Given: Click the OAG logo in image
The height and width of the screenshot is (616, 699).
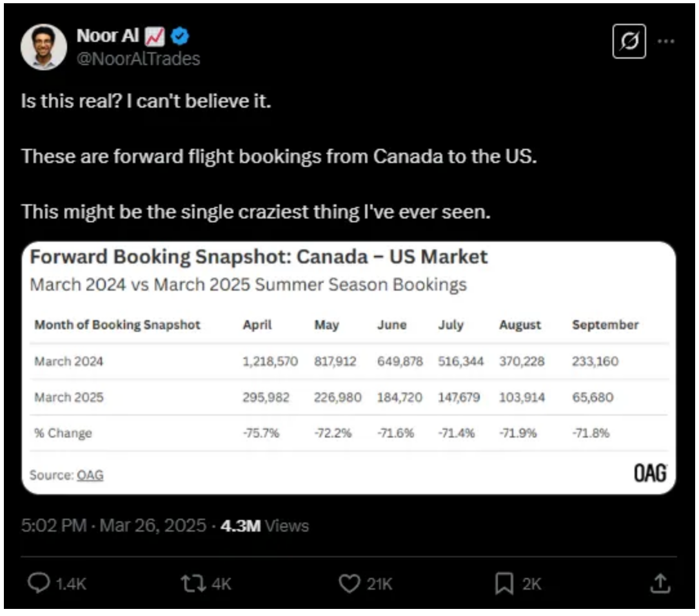Looking at the screenshot, I should coord(649,474).
